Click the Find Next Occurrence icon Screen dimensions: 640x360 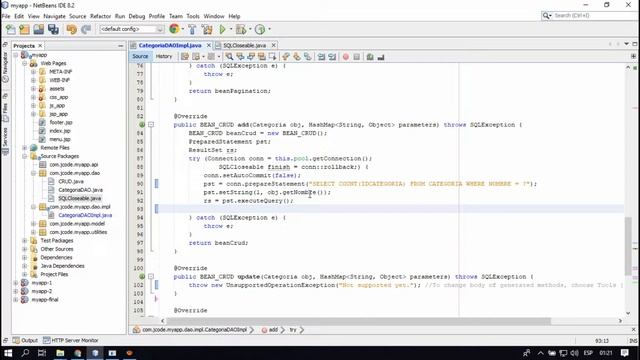click(251, 57)
